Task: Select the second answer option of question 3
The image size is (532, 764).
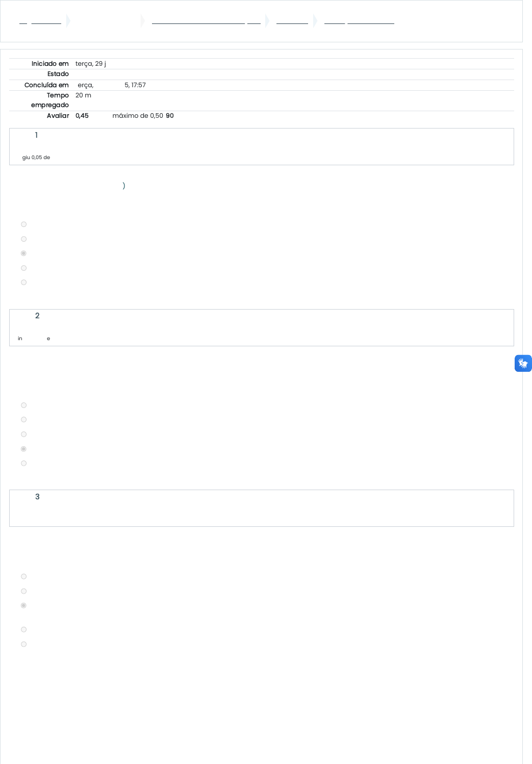Action: 23,592
